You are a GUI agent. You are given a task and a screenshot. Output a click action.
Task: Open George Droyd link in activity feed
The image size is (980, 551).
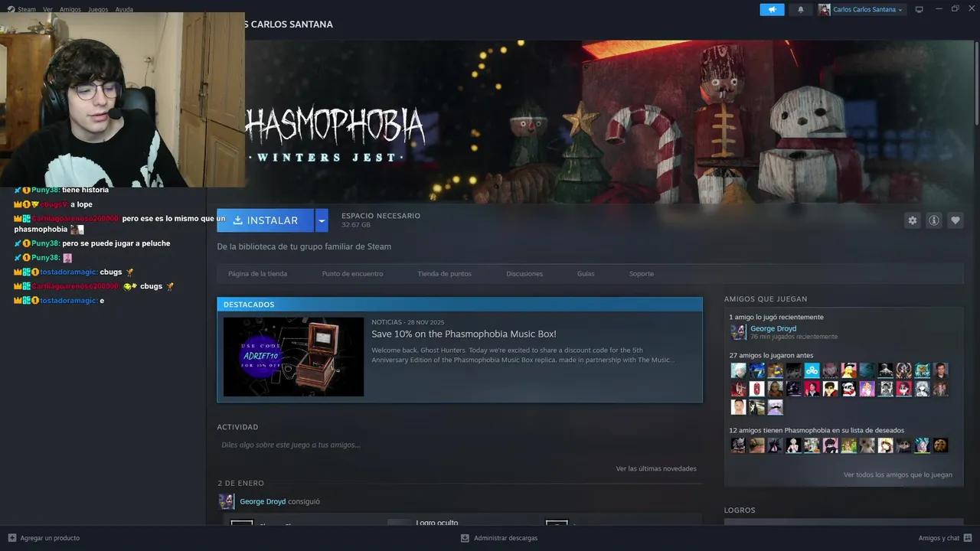263,501
